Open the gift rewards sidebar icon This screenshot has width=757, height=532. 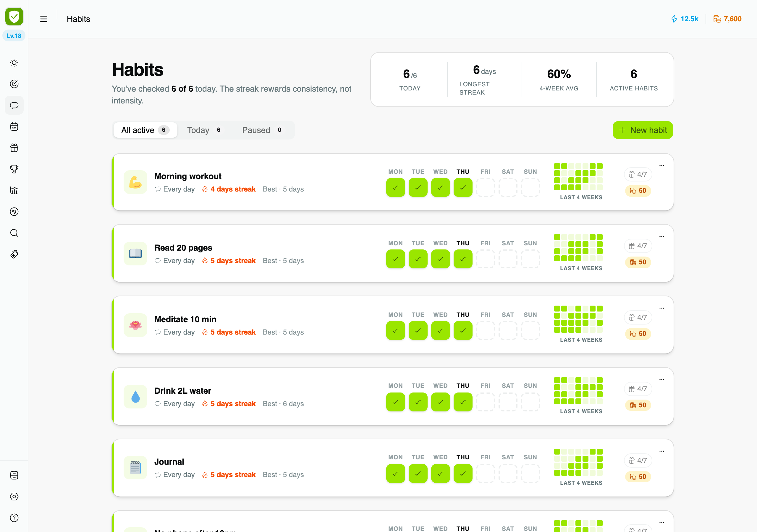[14, 148]
